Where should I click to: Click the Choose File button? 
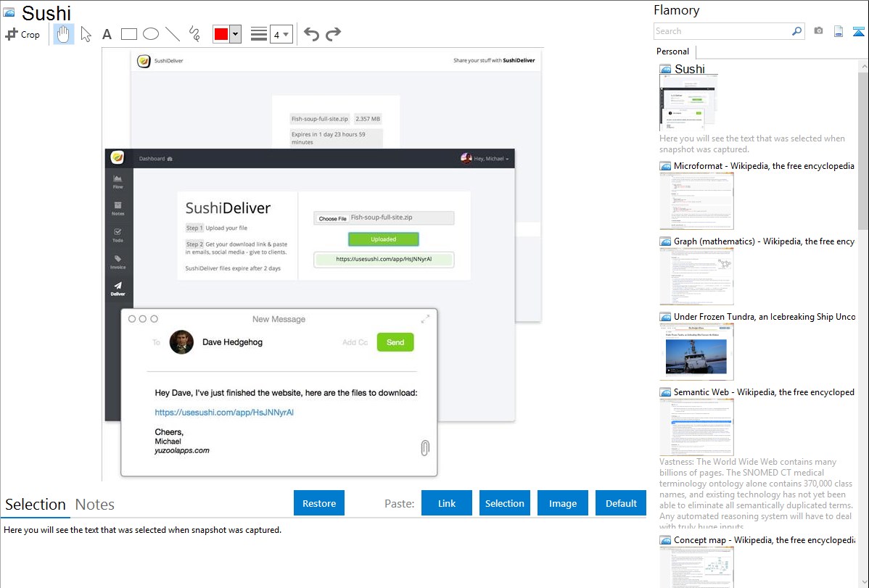tap(332, 218)
